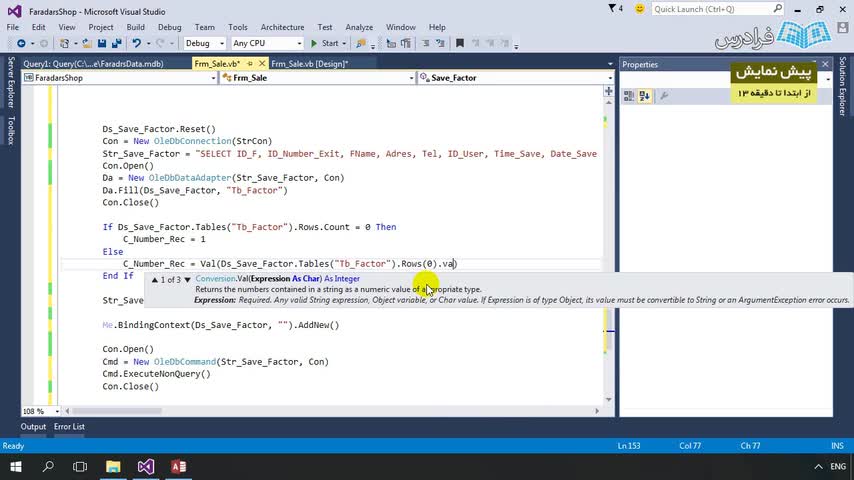Open the Error List panel tab
Screen dimensions: 854x480
click(69, 427)
